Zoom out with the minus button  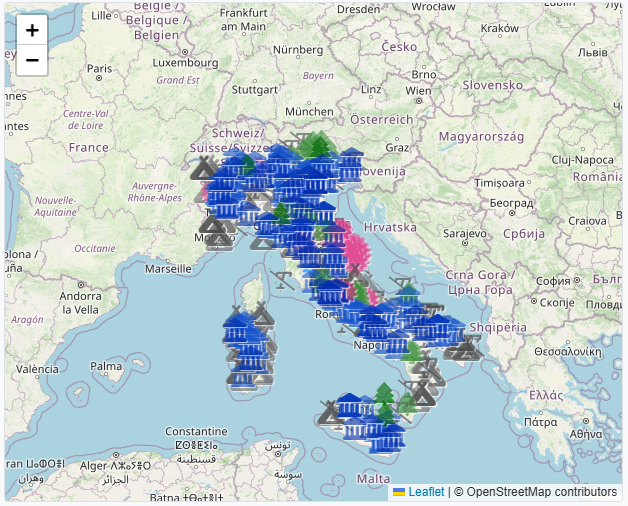32,60
